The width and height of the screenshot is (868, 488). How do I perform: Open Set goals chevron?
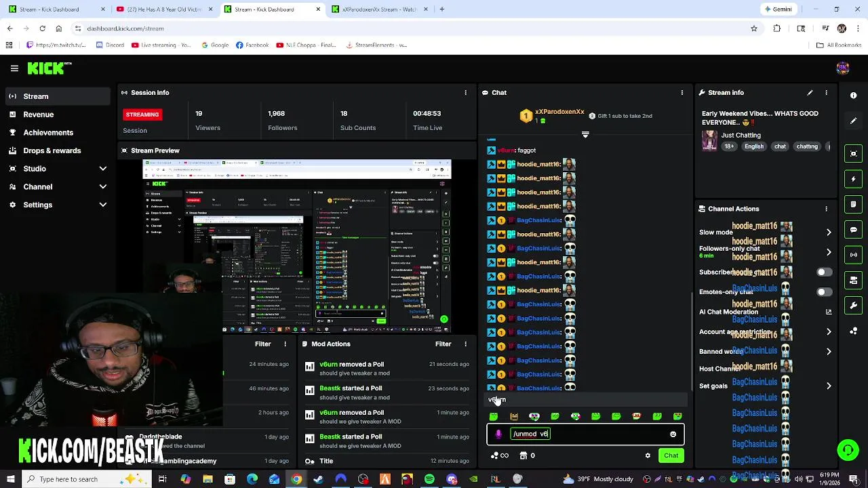point(829,386)
